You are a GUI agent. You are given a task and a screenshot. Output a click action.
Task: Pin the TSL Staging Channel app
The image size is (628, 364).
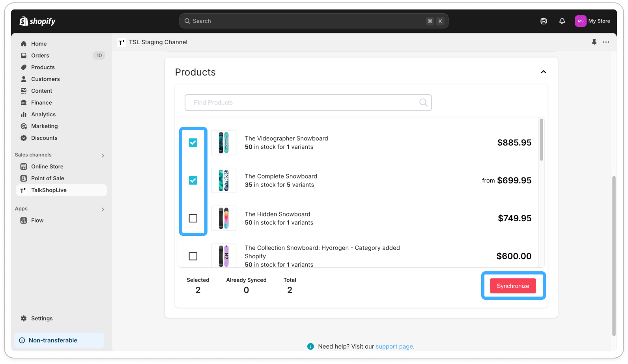pos(594,42)
